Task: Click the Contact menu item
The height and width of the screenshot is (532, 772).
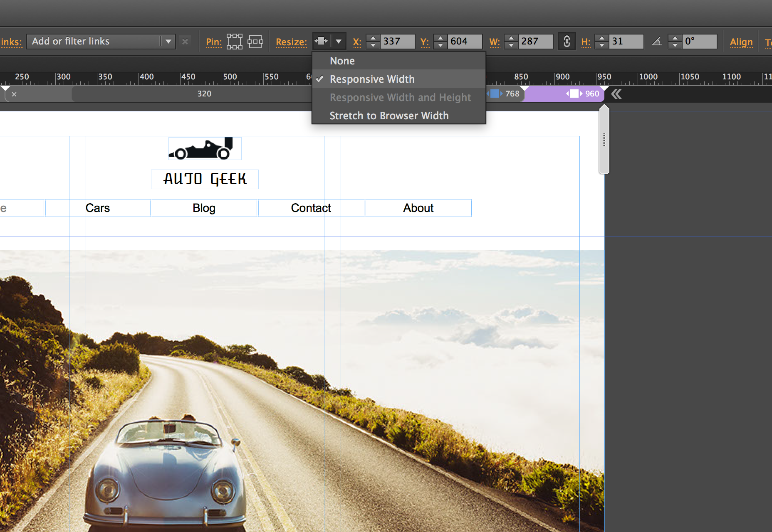Action: (311, 208)
